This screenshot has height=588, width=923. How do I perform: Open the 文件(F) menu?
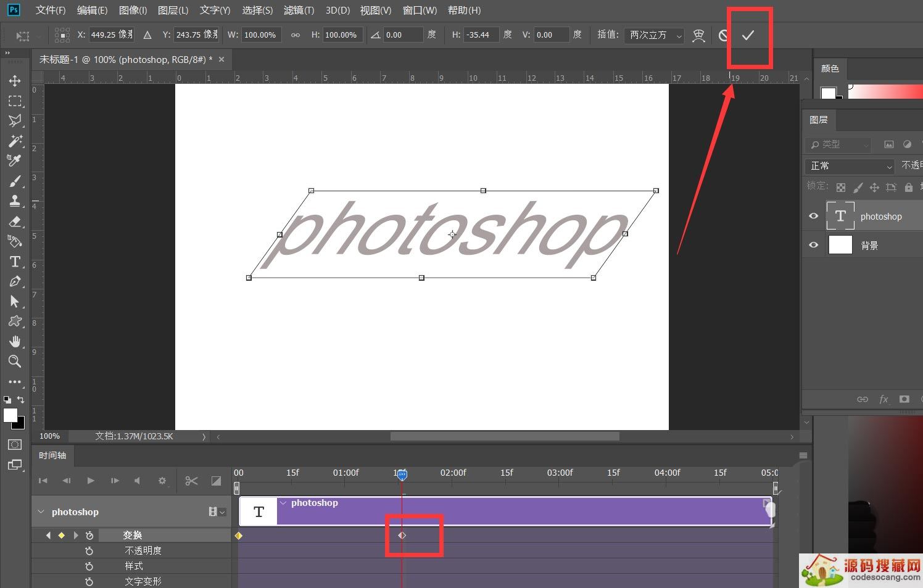pyautogui.click(x=51, y=10)
